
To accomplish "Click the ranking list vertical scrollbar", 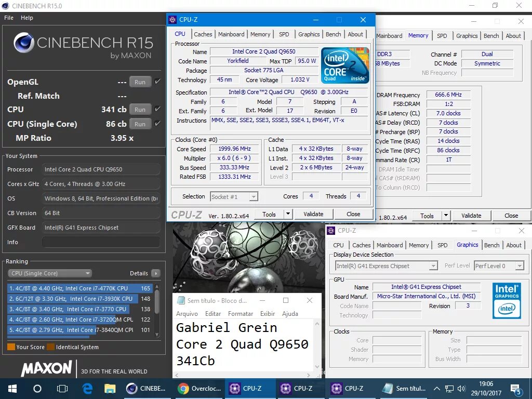I will (157, 311).
